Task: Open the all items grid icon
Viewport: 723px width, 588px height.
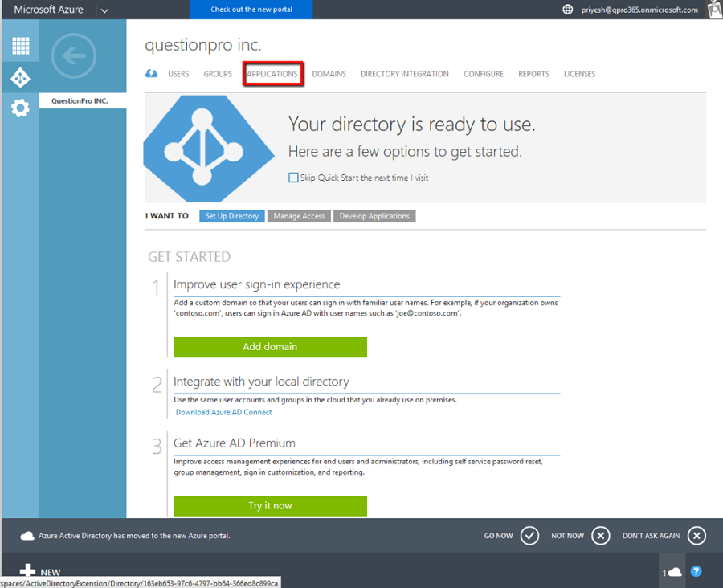Action: (x=20, y=46)
